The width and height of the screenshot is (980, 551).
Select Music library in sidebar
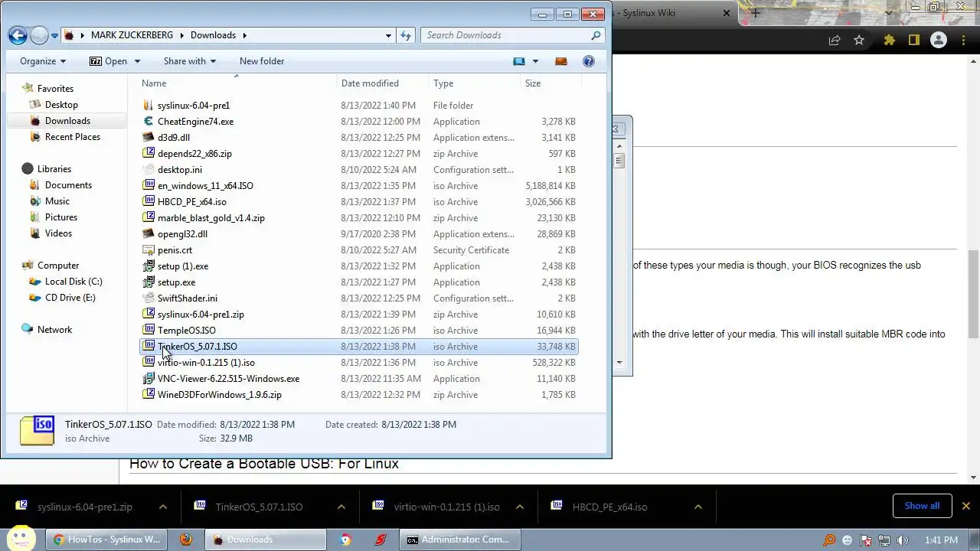[57, 201]
